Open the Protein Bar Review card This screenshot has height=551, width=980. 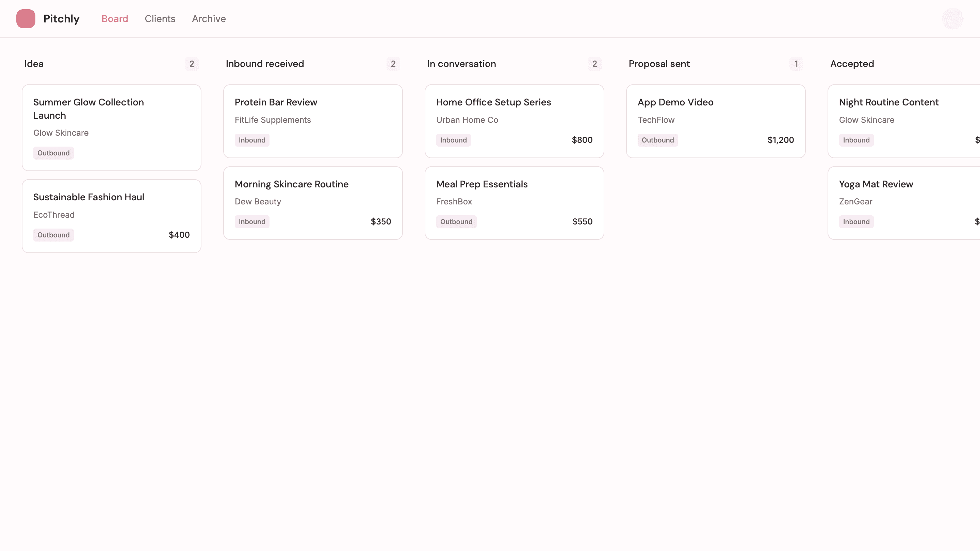(313, 121)
